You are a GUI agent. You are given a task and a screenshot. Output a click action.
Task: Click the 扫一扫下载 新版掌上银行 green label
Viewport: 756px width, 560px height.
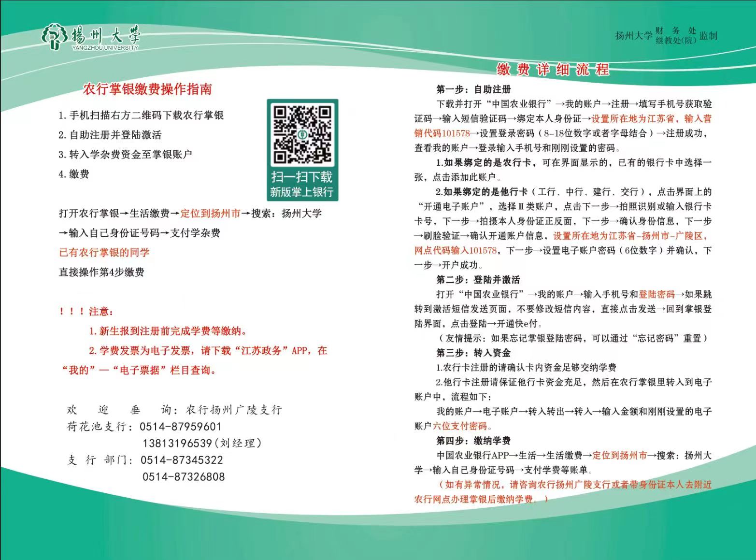coord(302,185)
